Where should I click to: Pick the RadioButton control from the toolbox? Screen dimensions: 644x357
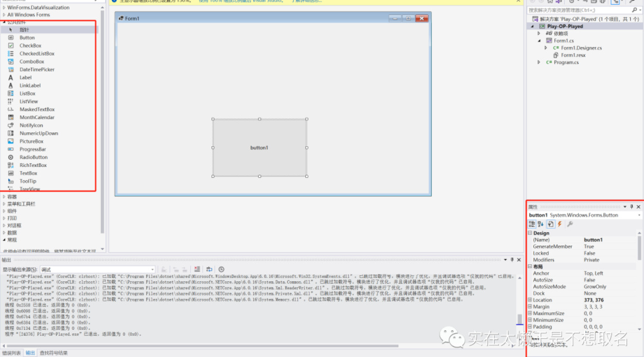pyautogui.click(x=33, y=157)
